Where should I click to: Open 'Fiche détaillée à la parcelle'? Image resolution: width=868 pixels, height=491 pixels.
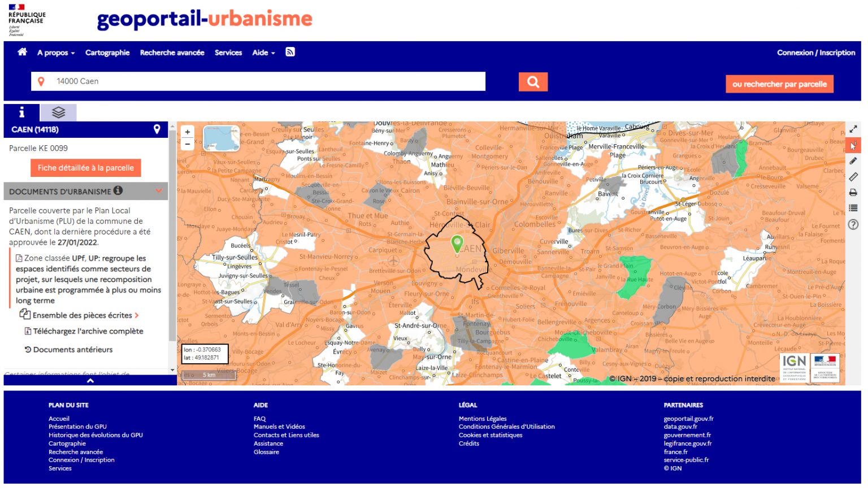tap(86, 168)
